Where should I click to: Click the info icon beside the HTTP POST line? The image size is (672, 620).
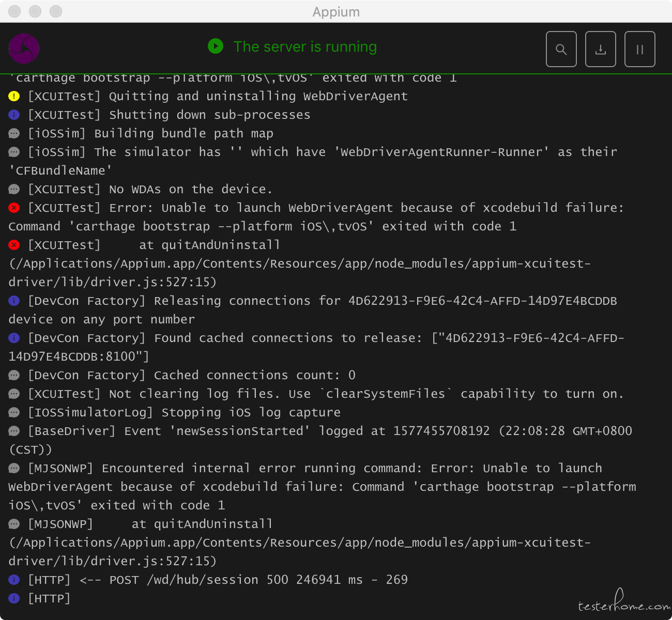coord(14,580)
